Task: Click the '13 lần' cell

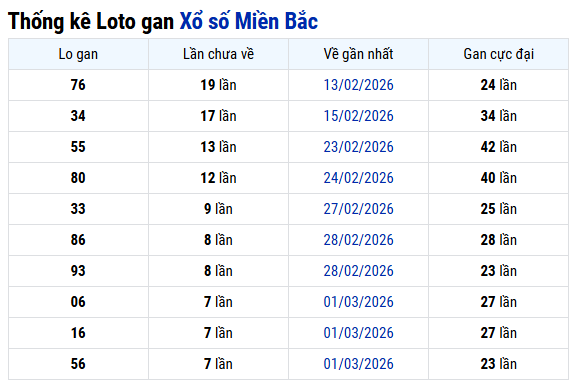Action: point(219,147)
